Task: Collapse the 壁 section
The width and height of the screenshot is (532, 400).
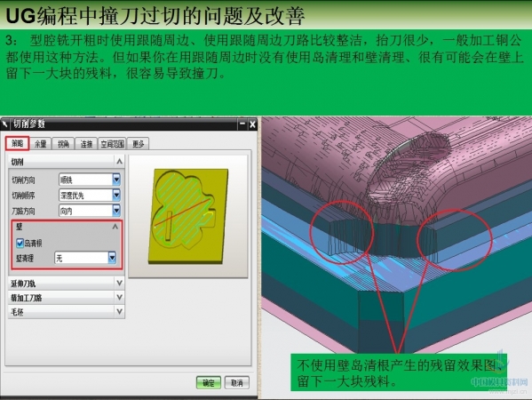Action: 115,226
